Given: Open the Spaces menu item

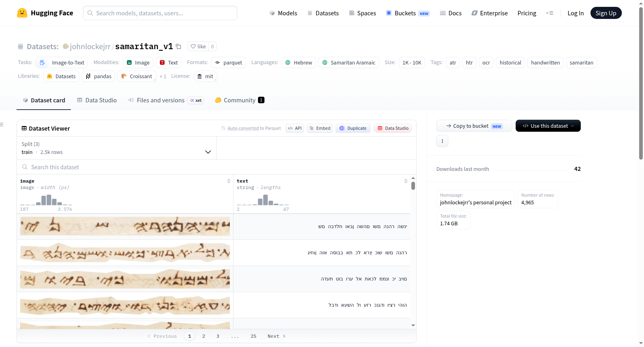Looking at the screenshot, I should point(363,13).
